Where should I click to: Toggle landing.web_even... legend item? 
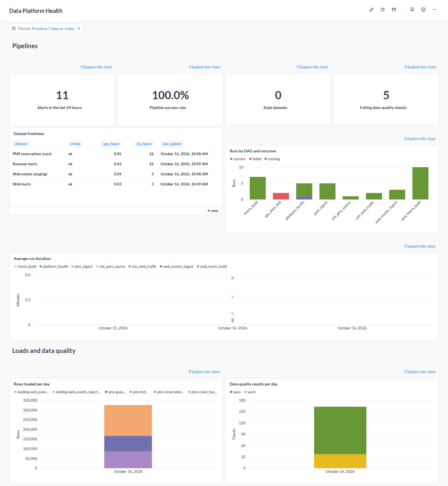(31, 392)
